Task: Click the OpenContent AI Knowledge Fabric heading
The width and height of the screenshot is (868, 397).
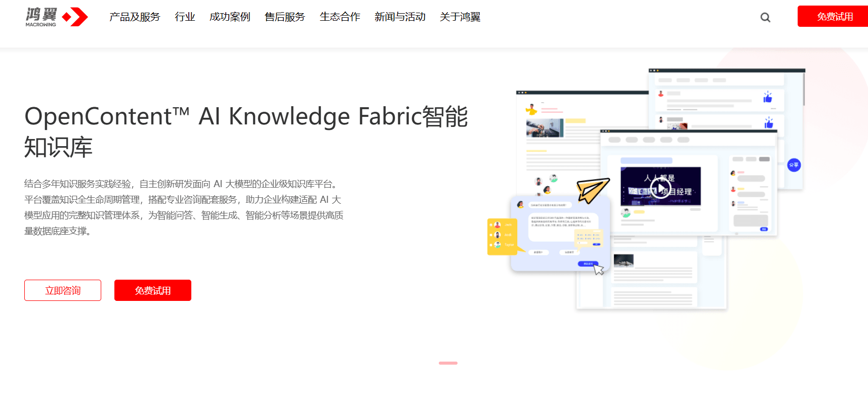Action: (x=246, y=131)
